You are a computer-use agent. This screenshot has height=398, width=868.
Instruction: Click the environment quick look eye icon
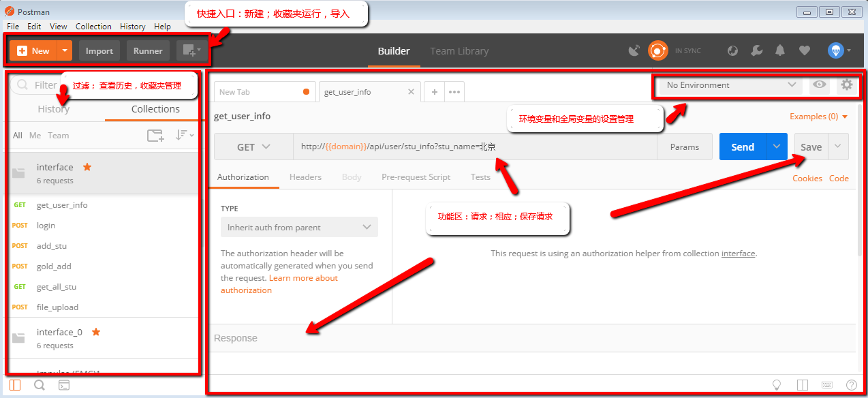820,85
